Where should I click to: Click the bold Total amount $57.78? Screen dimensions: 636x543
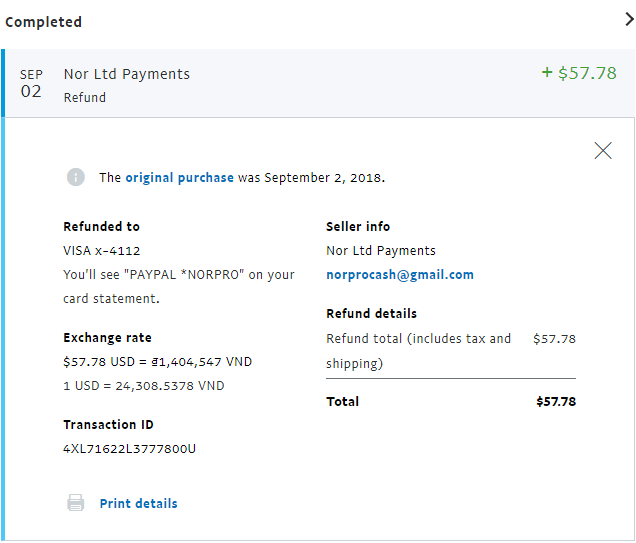(x=555, y=402)
